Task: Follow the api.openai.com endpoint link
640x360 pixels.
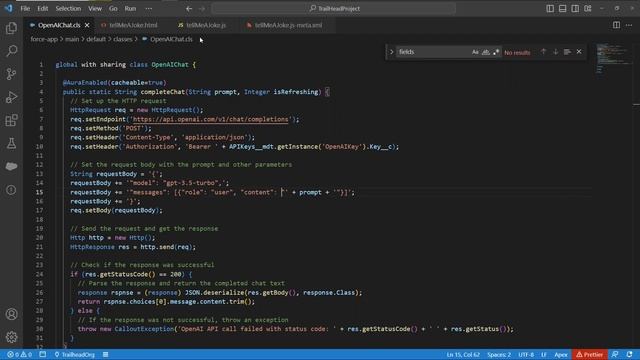Action: pyautogui.click(x=211, y=119)
